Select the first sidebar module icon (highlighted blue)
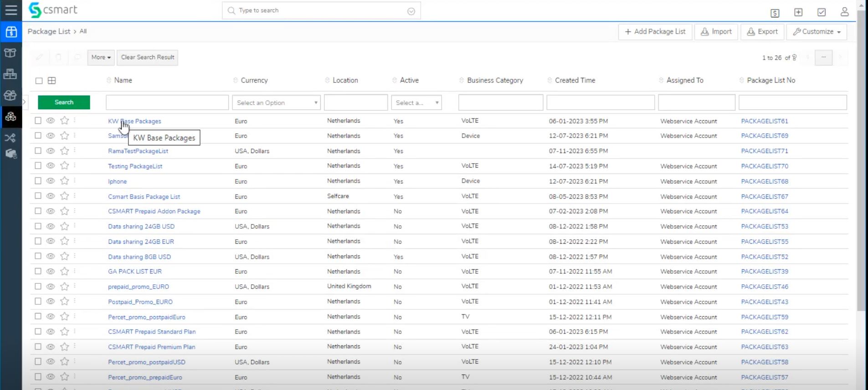 coord(11,32)
